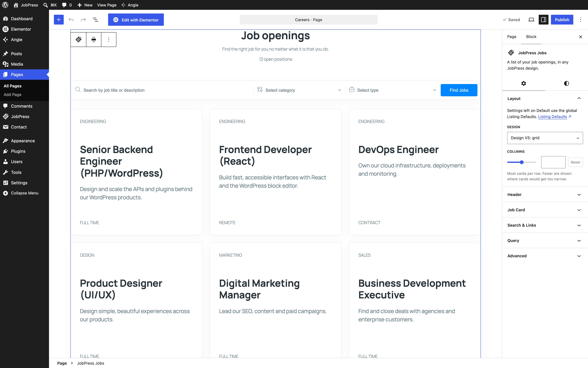Open block options three-dot menu
The width and height of the screenshot is (588, 368).
pos(109,39)
